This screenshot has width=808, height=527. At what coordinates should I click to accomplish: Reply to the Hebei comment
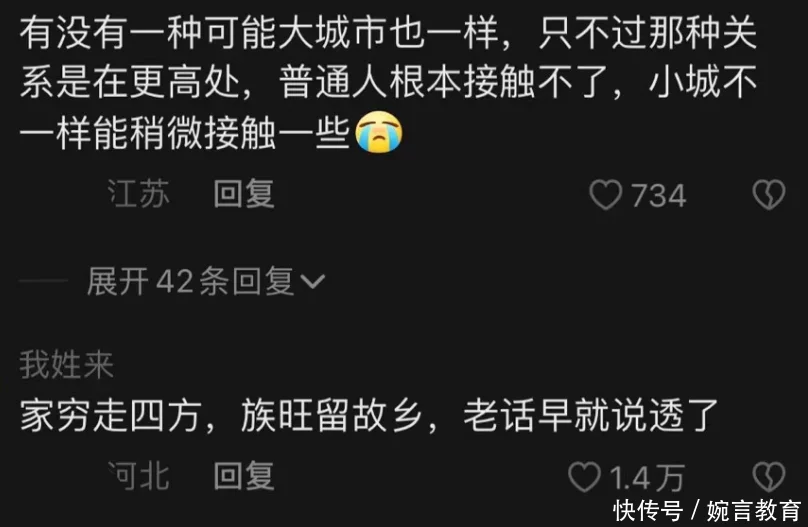coord(244,476)
